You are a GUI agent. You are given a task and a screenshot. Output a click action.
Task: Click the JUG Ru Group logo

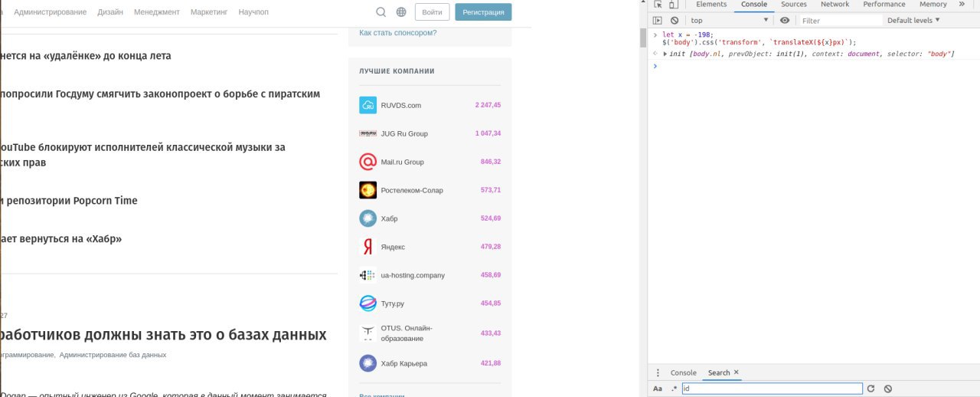coord(367,133)
